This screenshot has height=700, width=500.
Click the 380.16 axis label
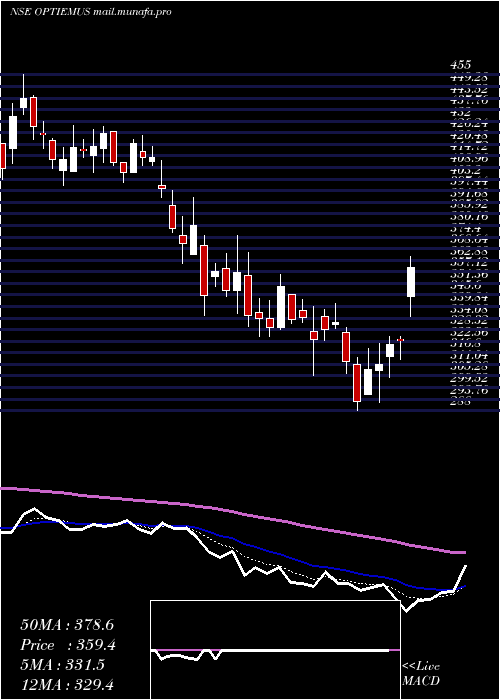(x=469, y=217)
